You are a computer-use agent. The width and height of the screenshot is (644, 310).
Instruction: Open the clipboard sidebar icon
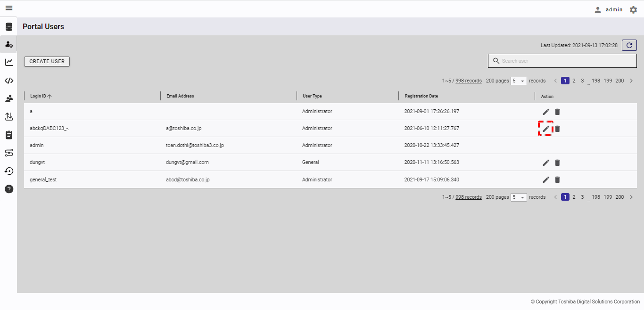(8, 135)
